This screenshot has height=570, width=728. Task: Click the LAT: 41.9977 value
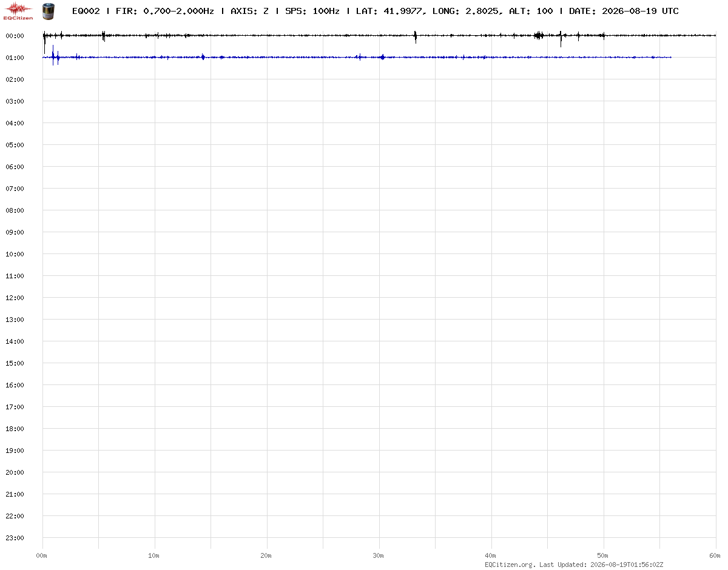click(x=389, y=11)
